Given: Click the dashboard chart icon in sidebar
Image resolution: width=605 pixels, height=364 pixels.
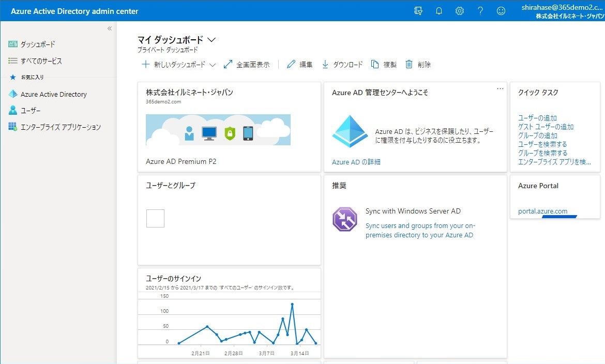Looking at the screenshot, I should tap(13, 44).
